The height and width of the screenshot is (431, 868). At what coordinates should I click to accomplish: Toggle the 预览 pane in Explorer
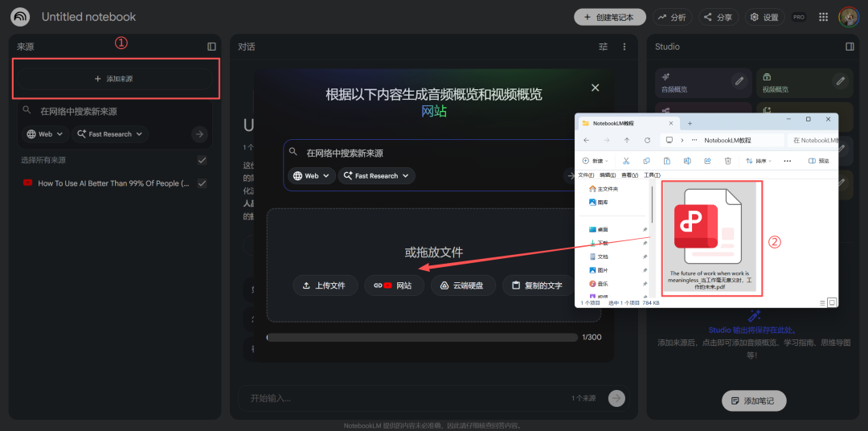pos(819,161)
